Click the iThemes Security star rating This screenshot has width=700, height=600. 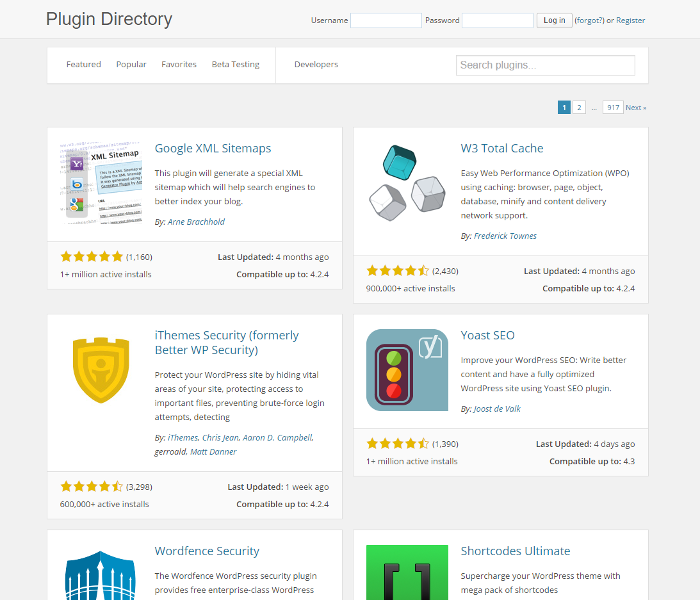click(x=92, y=487)
